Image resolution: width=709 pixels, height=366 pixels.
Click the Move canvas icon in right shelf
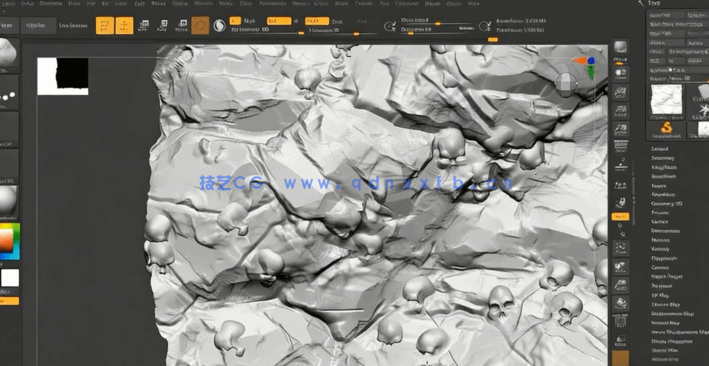tap(620, 266)
